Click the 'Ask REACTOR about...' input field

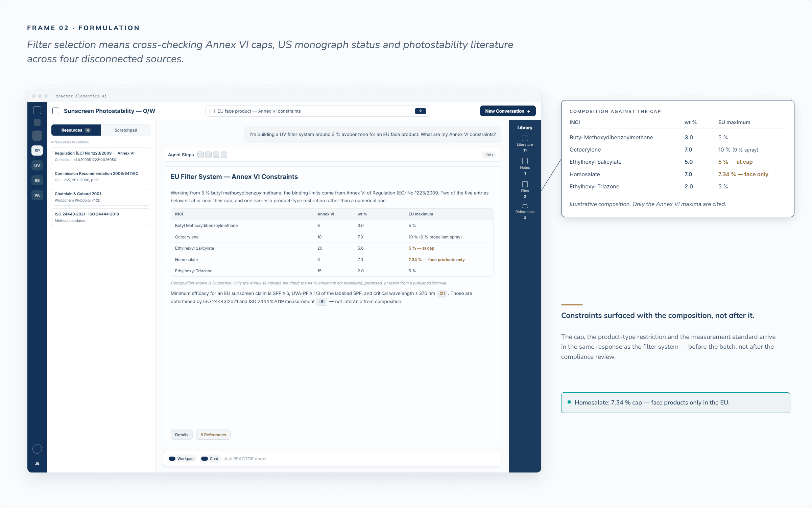point(360,459)
